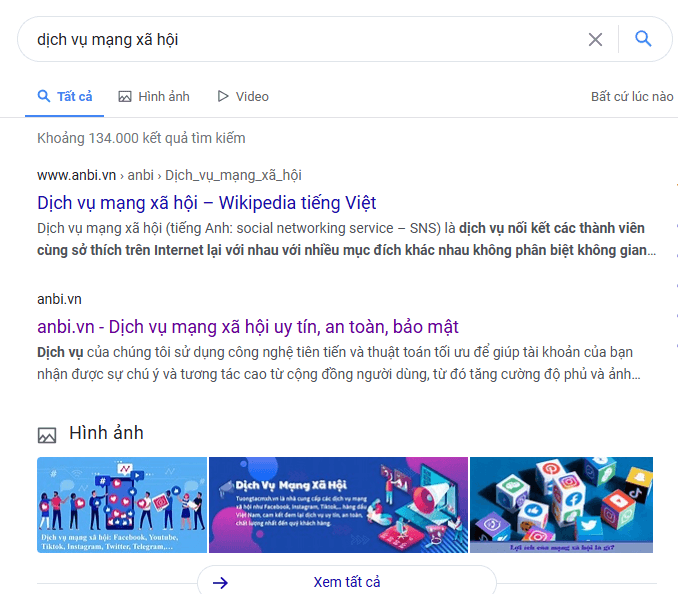Click the 'Hình ảnh' section heading
The image size is (678, 594).
(x=106, y=433)
